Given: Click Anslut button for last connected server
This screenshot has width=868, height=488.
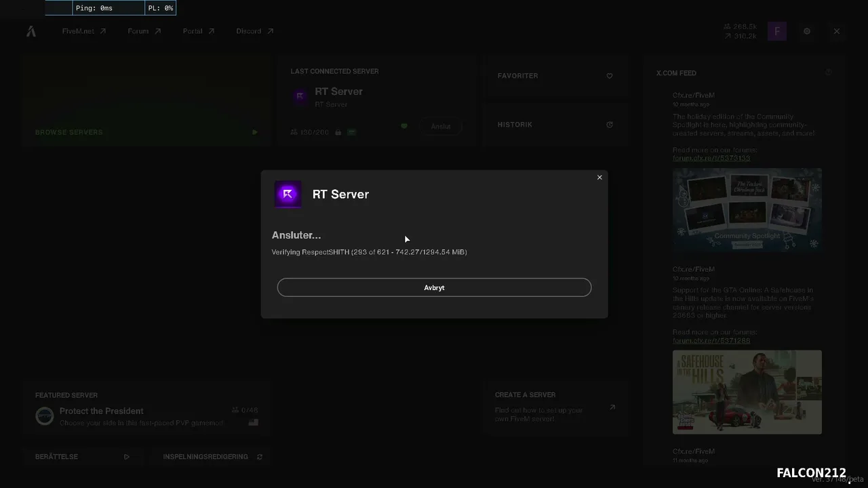Looking at the screenshot, I should (441, 126).
